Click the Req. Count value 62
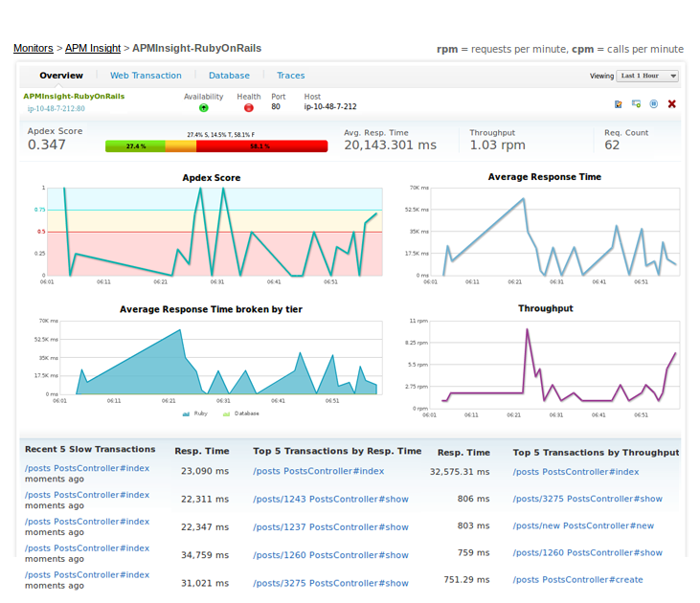Viewport: 700px width, 603px height. 612,145
